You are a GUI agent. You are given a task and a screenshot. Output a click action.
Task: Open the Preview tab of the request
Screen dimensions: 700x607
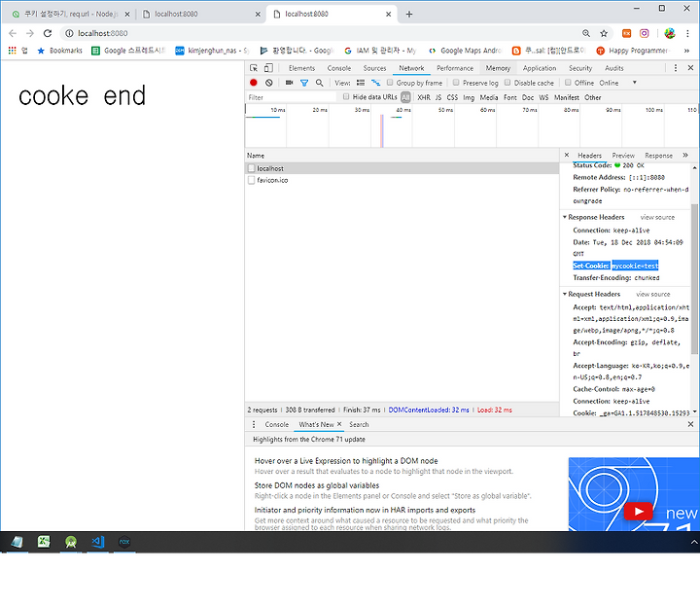(x=623, y=155)
